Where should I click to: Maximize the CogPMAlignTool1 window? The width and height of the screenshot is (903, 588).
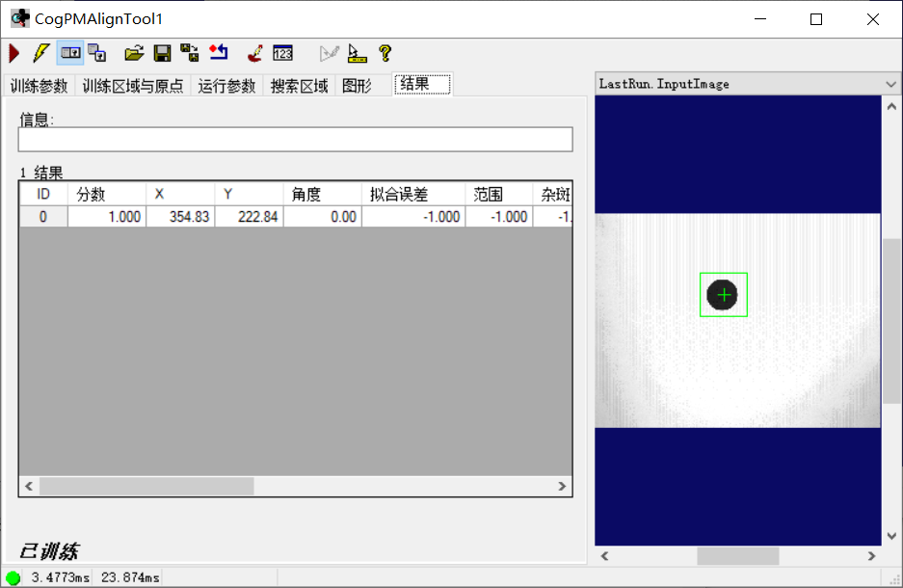coord(816,19)
